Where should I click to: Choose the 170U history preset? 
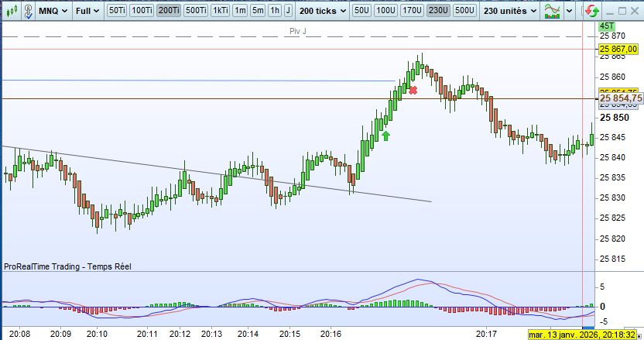pyautogui.click(x=412, y=10)
